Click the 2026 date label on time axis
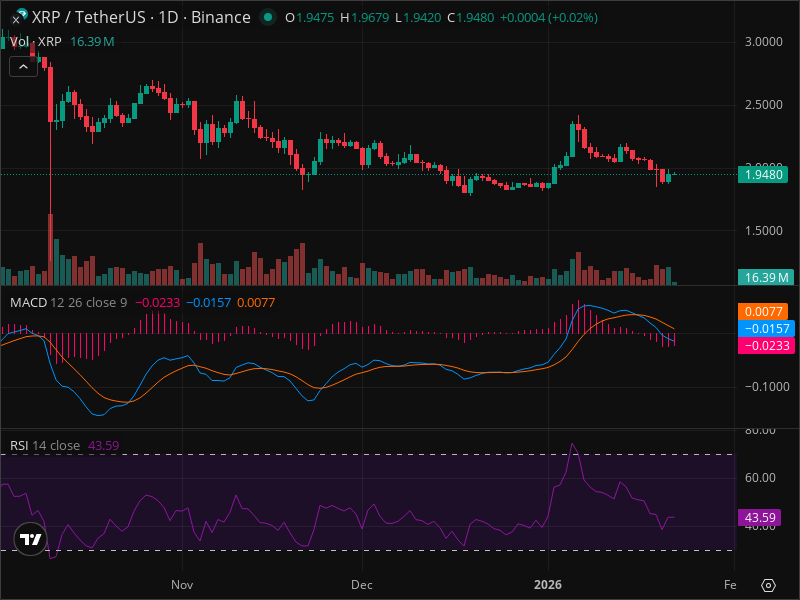 tap(547, 585)
